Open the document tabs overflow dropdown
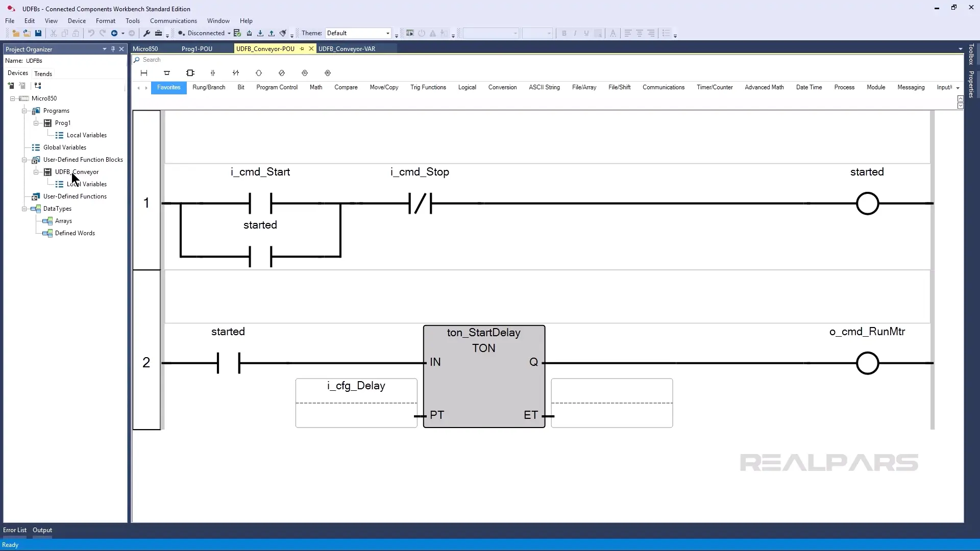This screenshot has width=980, height=551. pos(961,49)
